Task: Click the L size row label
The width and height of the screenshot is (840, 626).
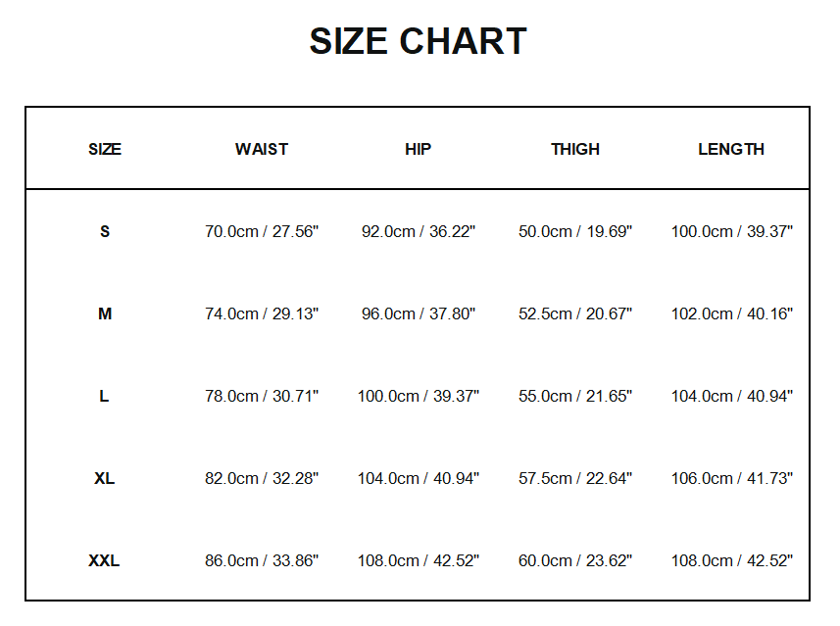Action: pos(105,397)
